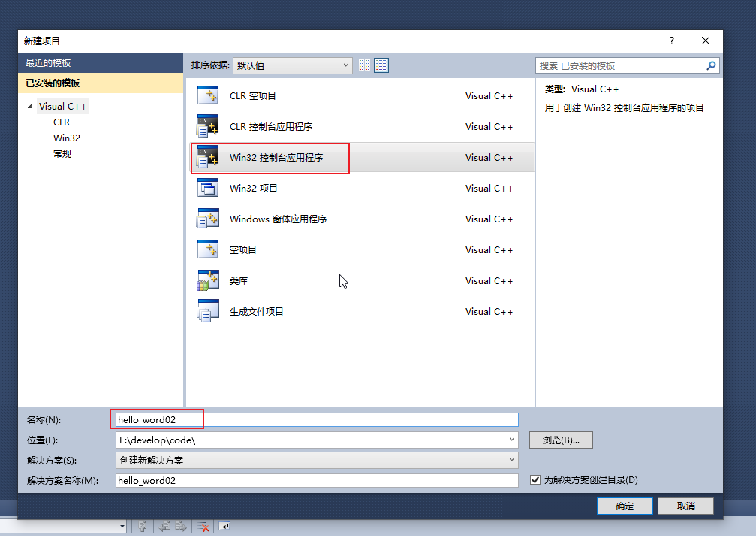756x538 pixels.
Task: Open the 解决方案 创建新解决方案 dropdown
Action: tap(317, 460)
